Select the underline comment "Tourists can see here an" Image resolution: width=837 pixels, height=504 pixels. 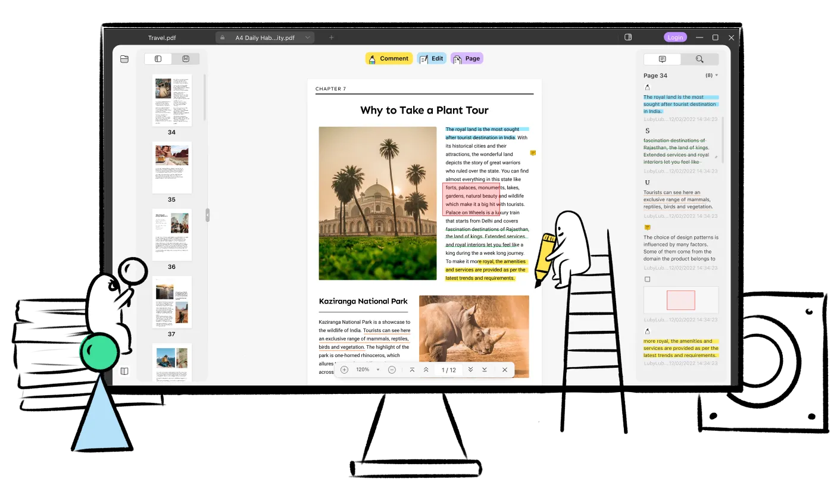point(677,200)
